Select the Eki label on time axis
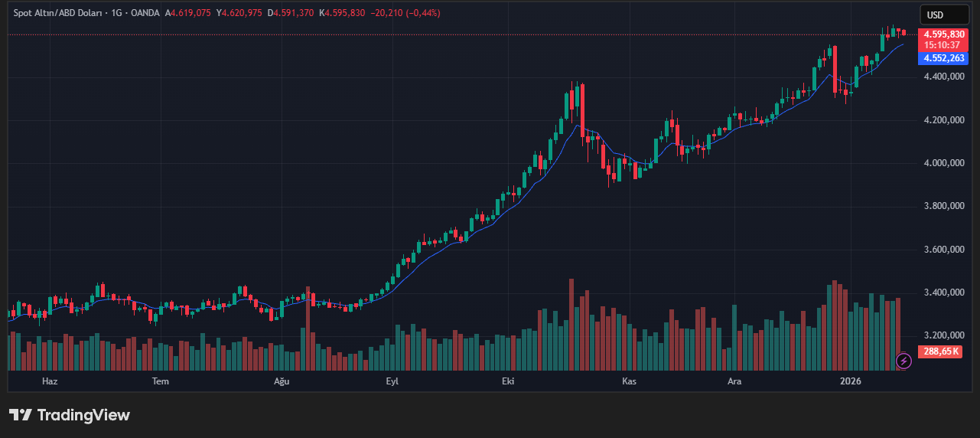 coord(509,381)
